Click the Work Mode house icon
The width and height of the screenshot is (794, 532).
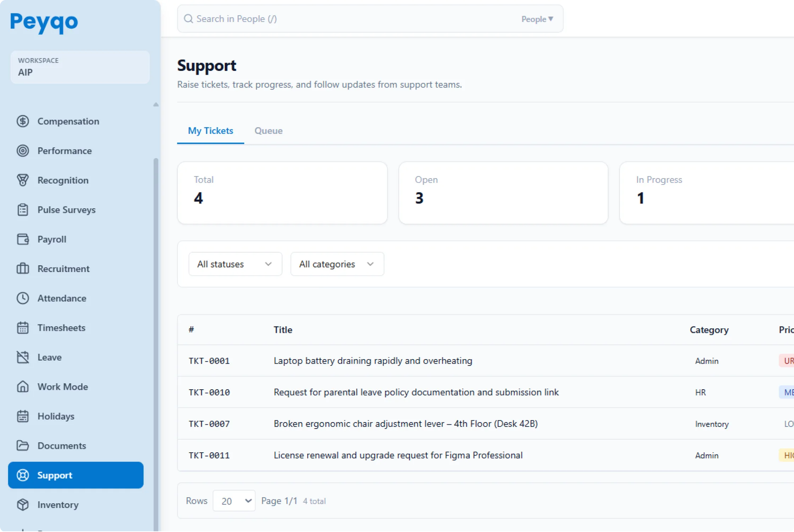pyautogui.click(x=23, y=386)
